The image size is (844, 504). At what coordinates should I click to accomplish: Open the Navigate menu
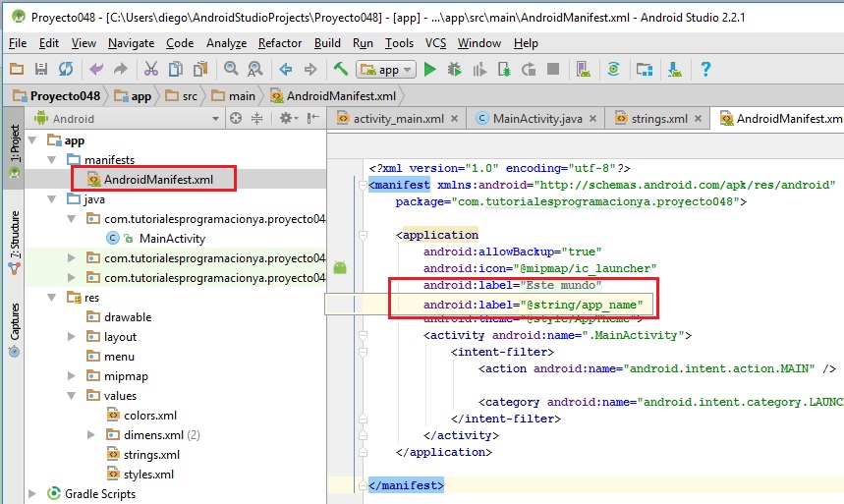tap(131, 43)
